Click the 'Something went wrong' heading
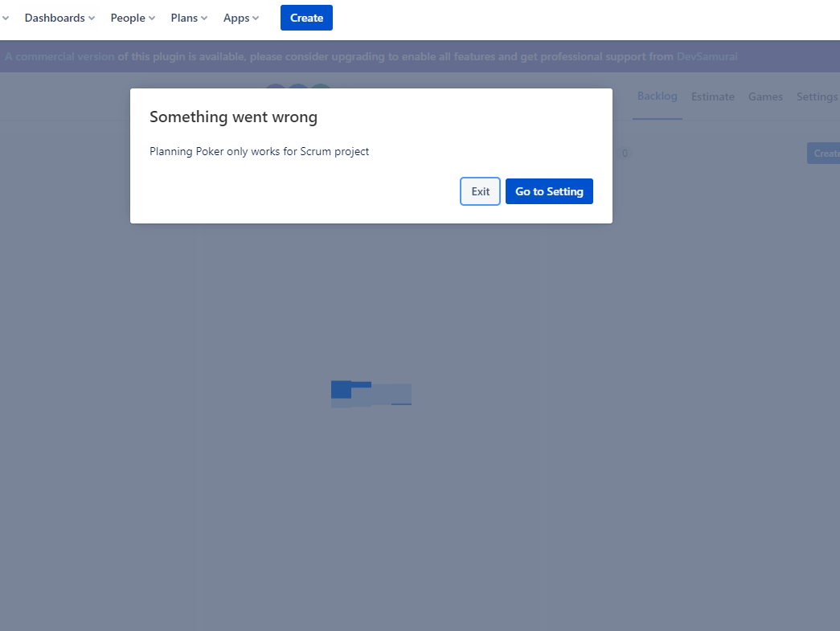 (x=234, y=117)
